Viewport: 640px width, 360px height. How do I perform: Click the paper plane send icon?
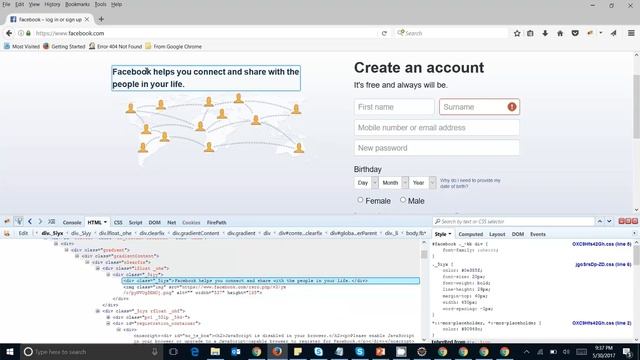pos(613,33)
